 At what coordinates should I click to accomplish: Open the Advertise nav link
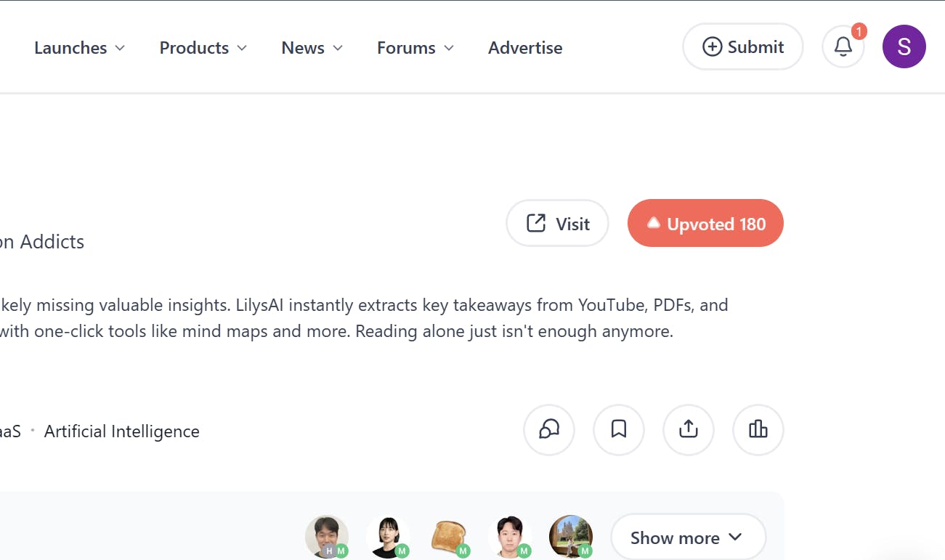coord(525,48)
